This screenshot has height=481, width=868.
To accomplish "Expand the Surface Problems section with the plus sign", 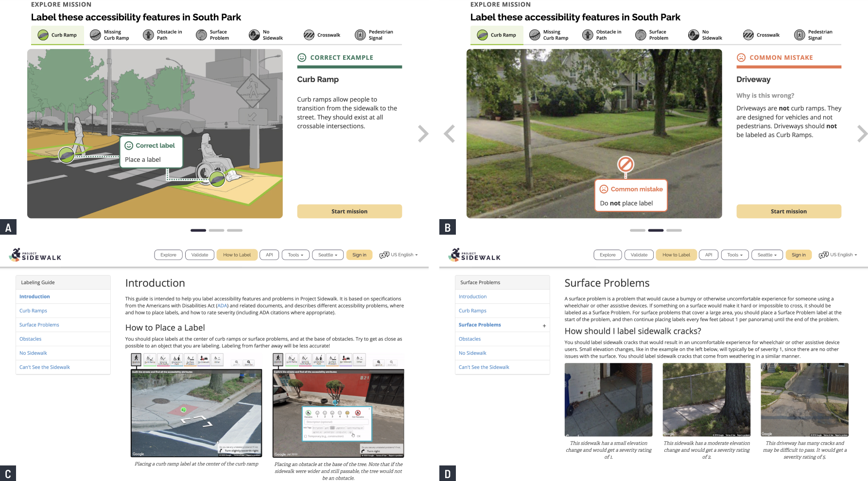I will pyautogui.click(x=544, y=326).
